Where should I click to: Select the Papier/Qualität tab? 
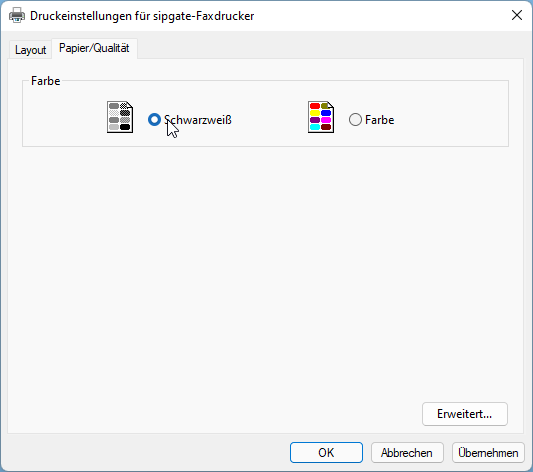(x=94, y=48)
